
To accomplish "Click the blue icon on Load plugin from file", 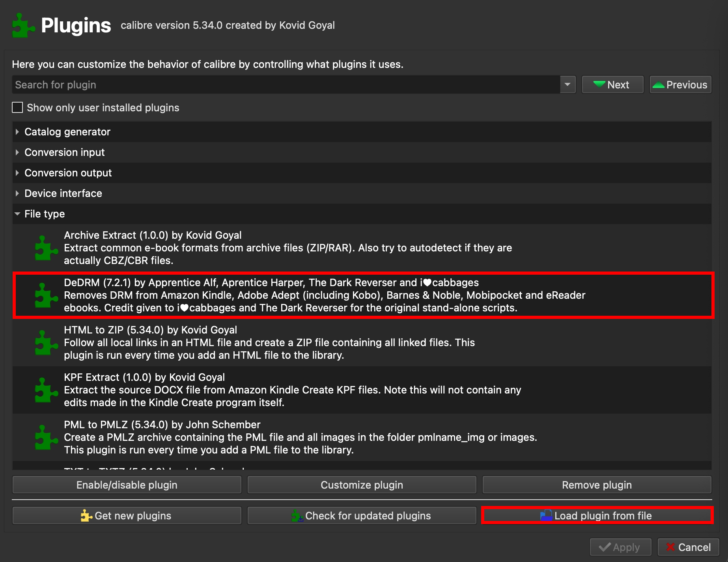I will (x=546, y=515).
